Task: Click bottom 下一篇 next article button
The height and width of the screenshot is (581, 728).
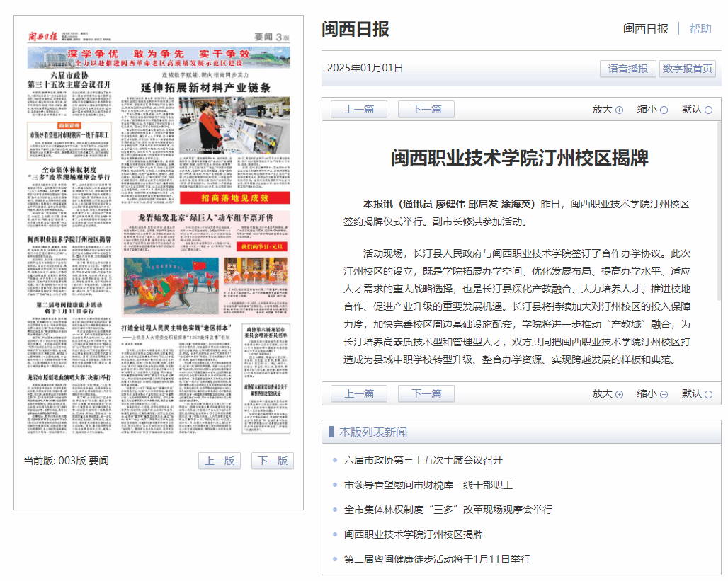Action: 426,393
